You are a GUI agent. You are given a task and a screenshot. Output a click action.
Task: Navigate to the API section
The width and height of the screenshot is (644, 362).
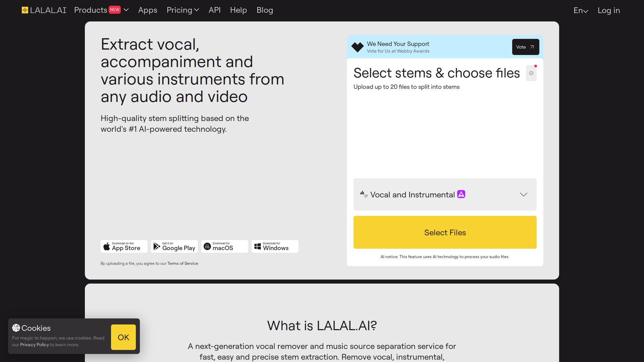(214, 10)
